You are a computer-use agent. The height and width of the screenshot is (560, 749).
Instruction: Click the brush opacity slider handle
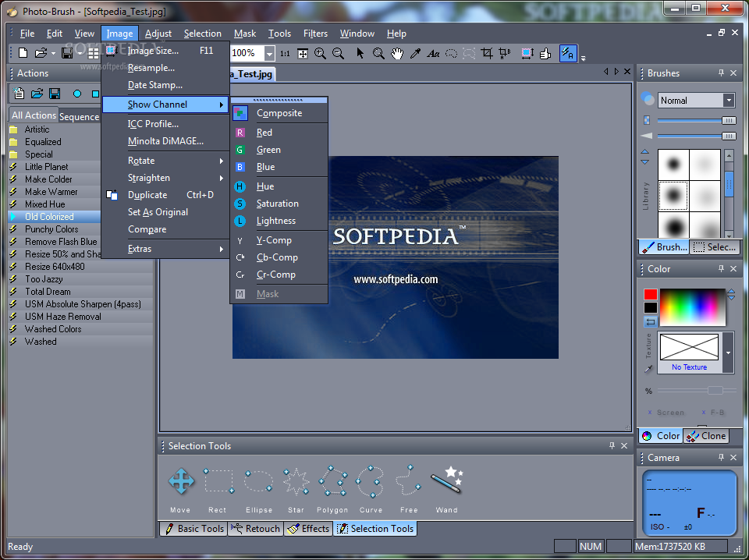(729, 121)
